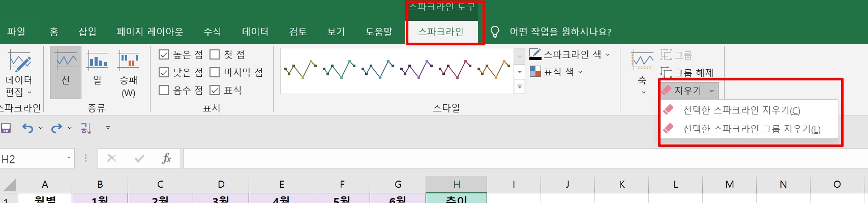
Task: Click into the formula bar field
Action: pos(525,159)
